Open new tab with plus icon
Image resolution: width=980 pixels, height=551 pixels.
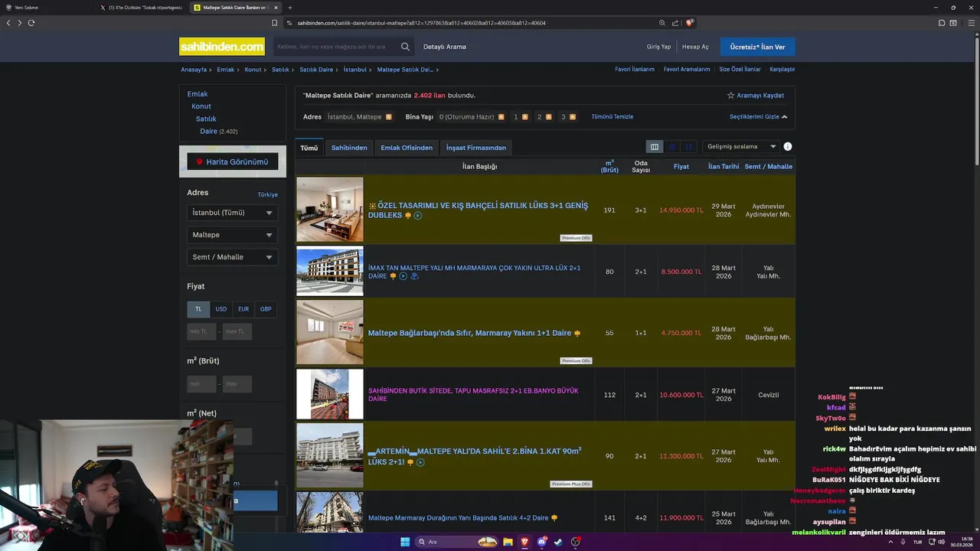[x=289, y=8]
